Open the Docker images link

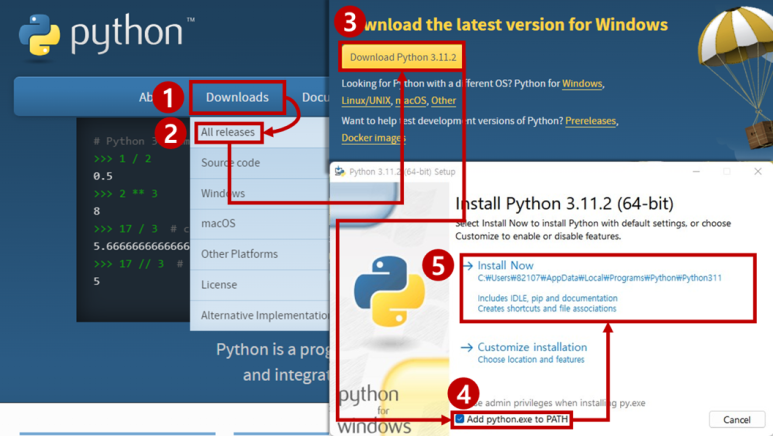pos(373,138)
